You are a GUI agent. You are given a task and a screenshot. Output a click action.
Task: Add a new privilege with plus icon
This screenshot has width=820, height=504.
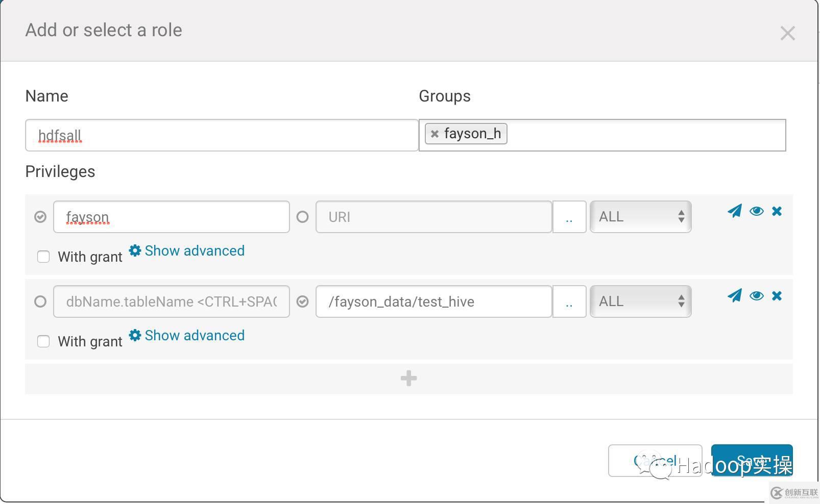[408, 379]
